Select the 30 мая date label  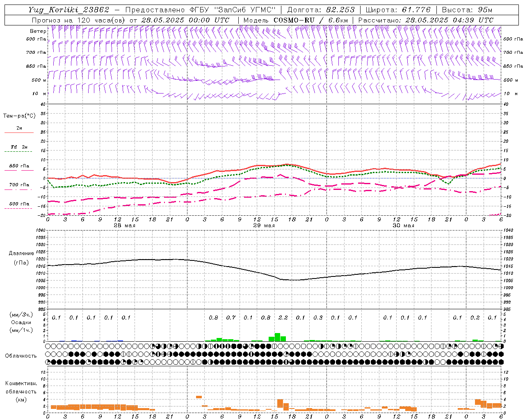pyautogui.click(x=403, y=226)
